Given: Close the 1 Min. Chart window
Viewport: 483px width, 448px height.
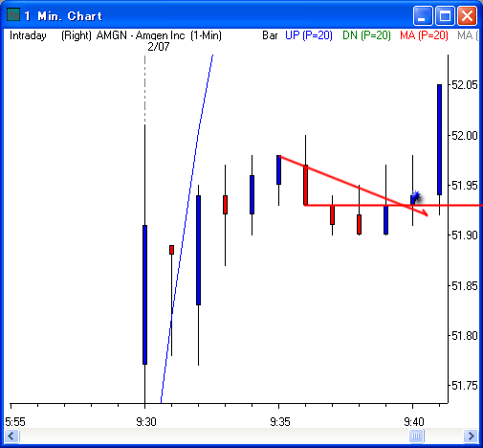Looking at the screenshot, I should tap(467, 15).
